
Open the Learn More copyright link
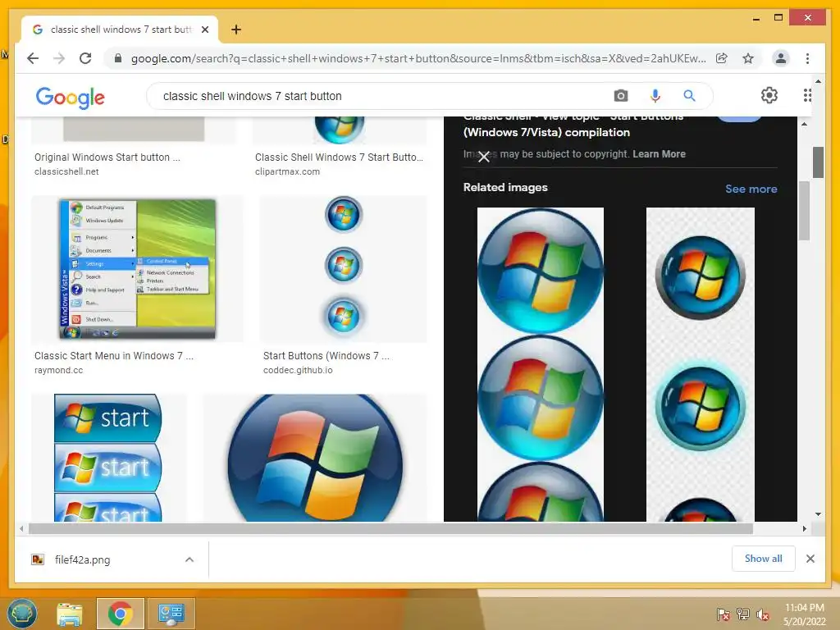pos(659,153)
